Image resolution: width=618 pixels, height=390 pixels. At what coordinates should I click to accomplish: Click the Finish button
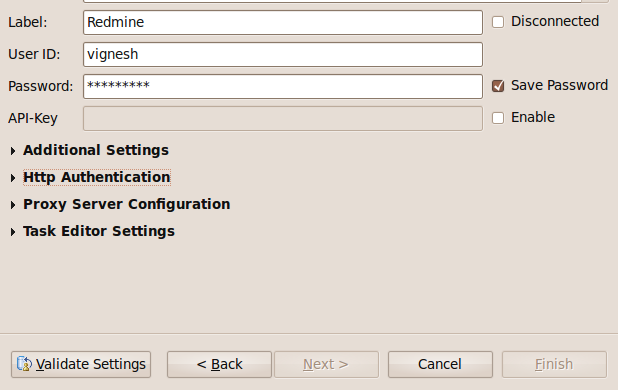[554, 364]
